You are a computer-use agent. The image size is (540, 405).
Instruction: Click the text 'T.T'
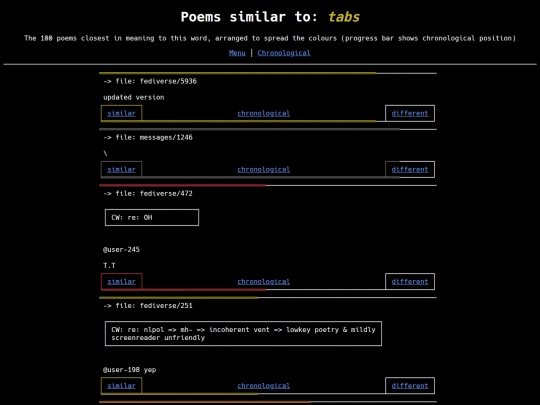pos(109,266)
